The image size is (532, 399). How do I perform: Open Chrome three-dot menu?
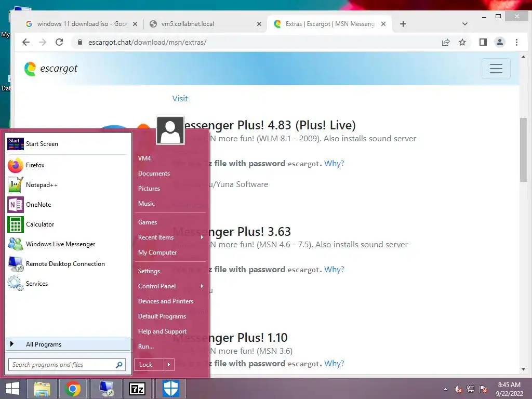click(516, 42)
